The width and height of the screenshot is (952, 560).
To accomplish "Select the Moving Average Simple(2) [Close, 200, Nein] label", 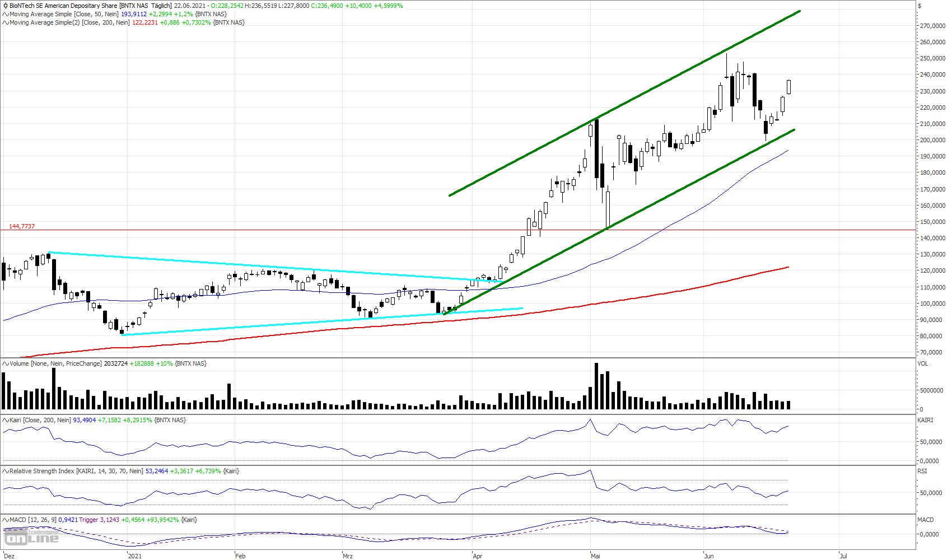I will (69, 22).
